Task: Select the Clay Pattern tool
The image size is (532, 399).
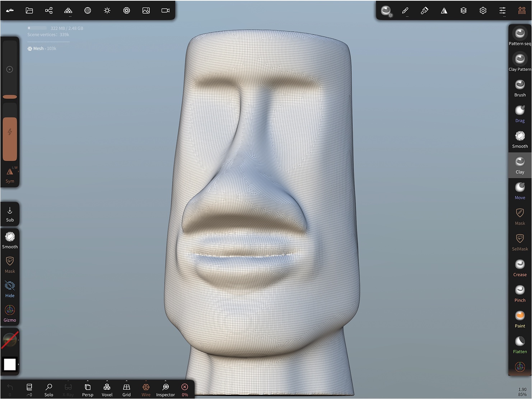Action: pos(520,62)
